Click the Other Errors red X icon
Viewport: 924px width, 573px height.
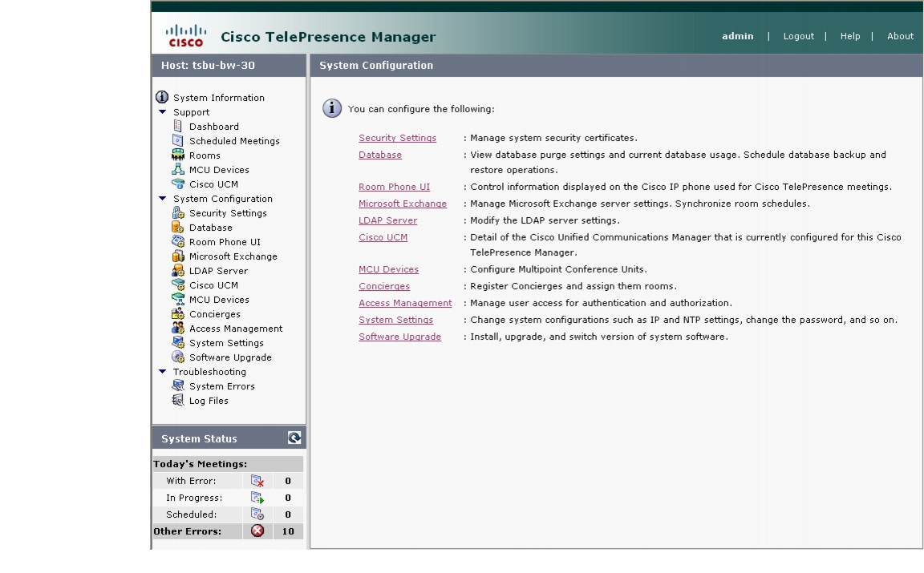257,531
